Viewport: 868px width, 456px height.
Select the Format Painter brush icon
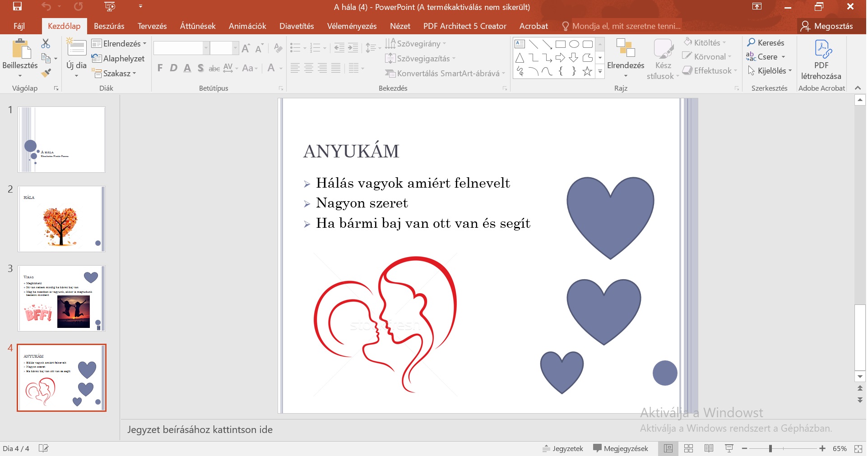tap(46, 72)
